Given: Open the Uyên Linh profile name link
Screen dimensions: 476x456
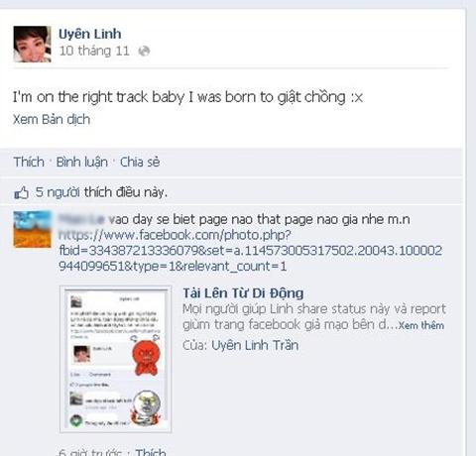Looking at the screenshot, I should point(90,34).
